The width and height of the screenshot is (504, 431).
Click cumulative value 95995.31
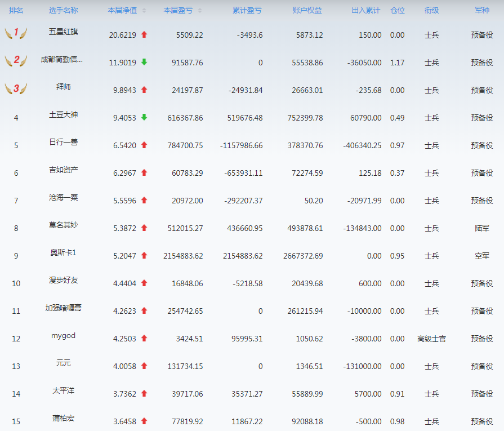247,339
